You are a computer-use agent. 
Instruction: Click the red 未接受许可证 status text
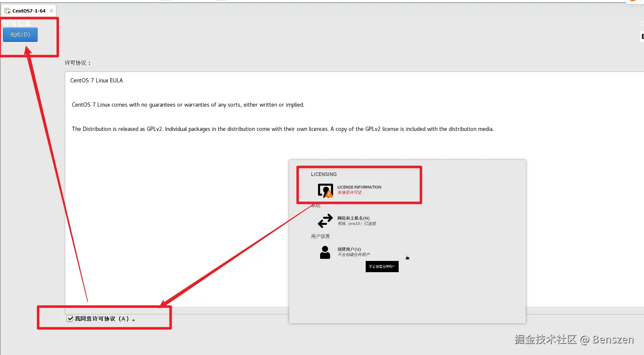pyautogui.click(x=350, y=193)
